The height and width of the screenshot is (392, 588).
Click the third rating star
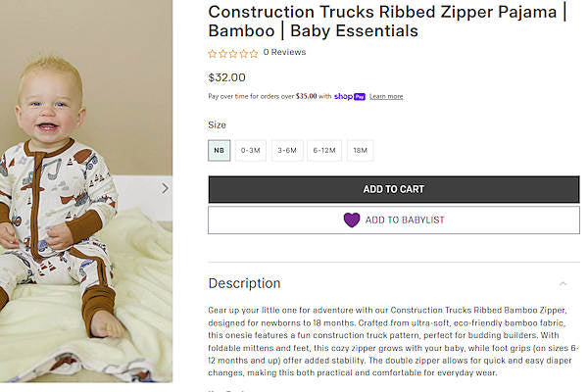233,53
